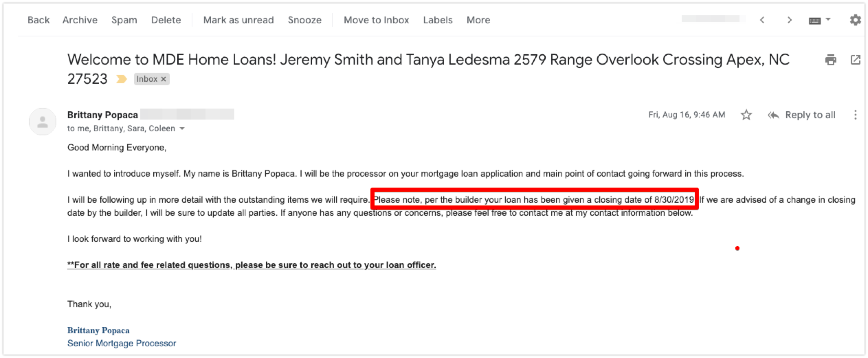
Task: Open the Labels menu
Action: click(x=438, y=20)
